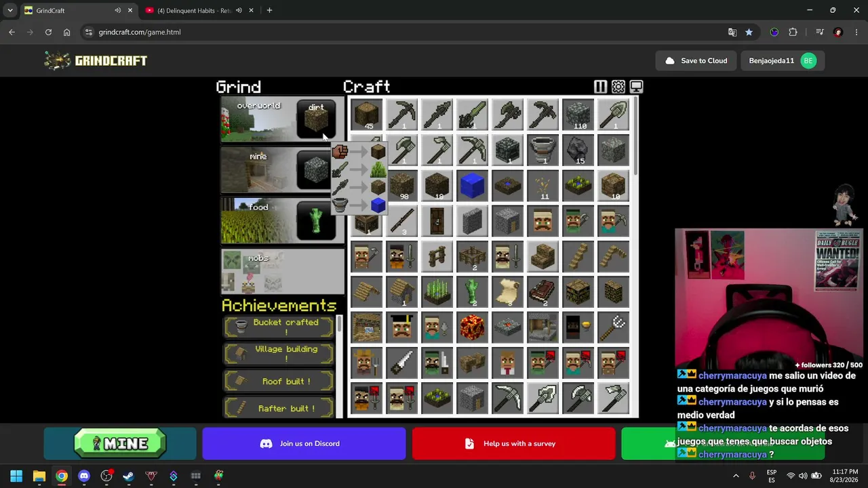Open the mobs grind area

tap(282, 272)
